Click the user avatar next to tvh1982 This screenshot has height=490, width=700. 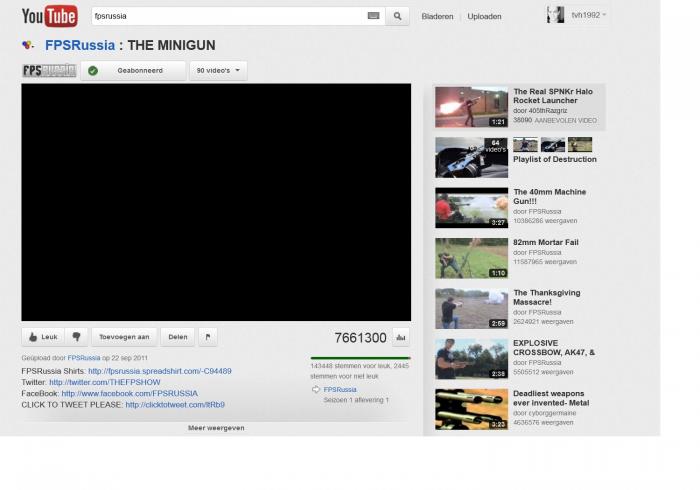[x=555, y=15]
